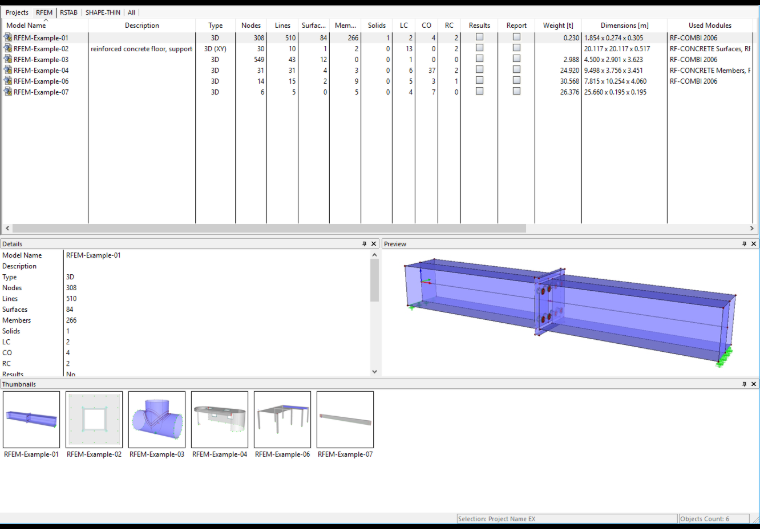
Task: Click the Members row in Details
Action: pos(184,320)
